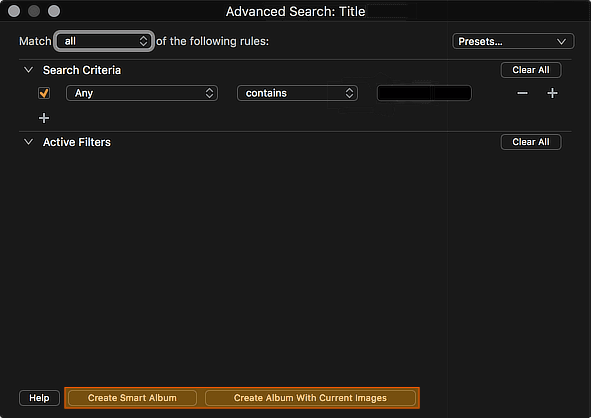Clear All in Search Criteria

pos(531,70)
